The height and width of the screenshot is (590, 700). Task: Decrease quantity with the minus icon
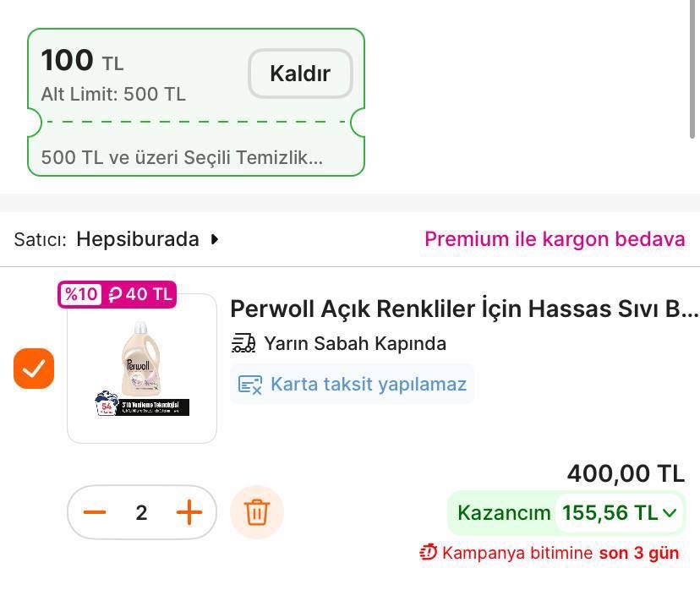click(x=96, y=512)
